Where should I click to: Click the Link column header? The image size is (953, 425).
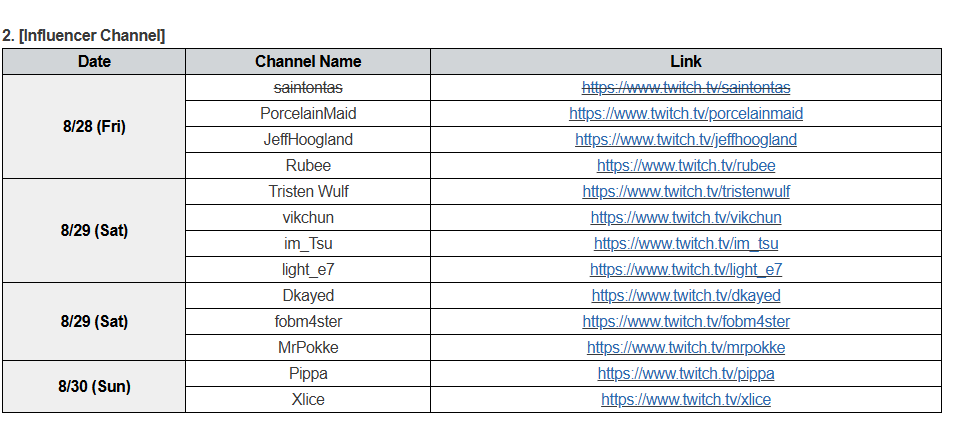(686, 61)
